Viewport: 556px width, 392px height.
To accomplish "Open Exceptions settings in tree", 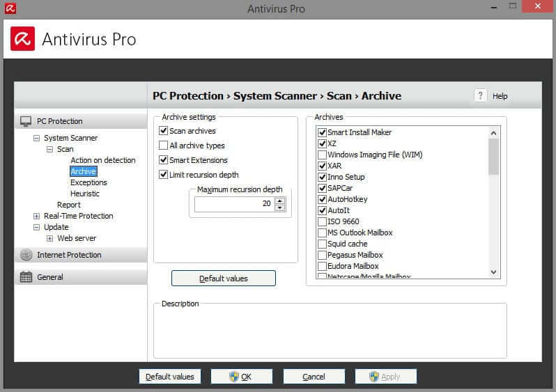I will pos(88,182).
